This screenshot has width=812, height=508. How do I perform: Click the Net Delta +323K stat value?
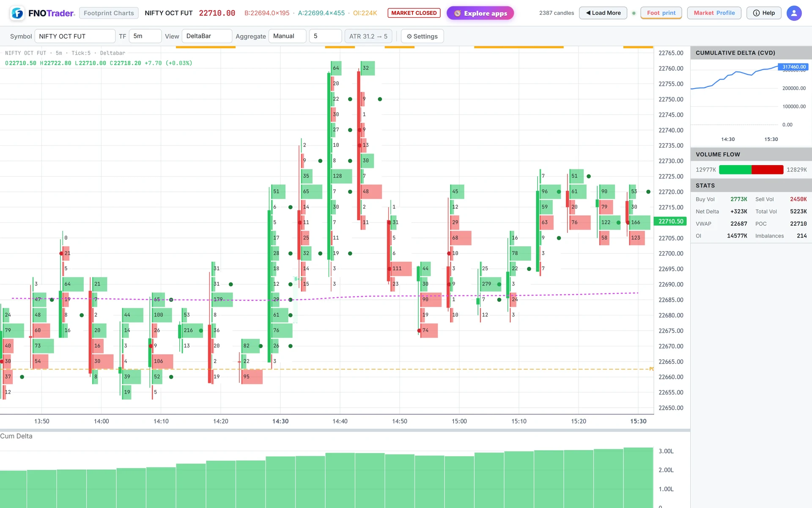pyautogui.click(x=738, y=212)
